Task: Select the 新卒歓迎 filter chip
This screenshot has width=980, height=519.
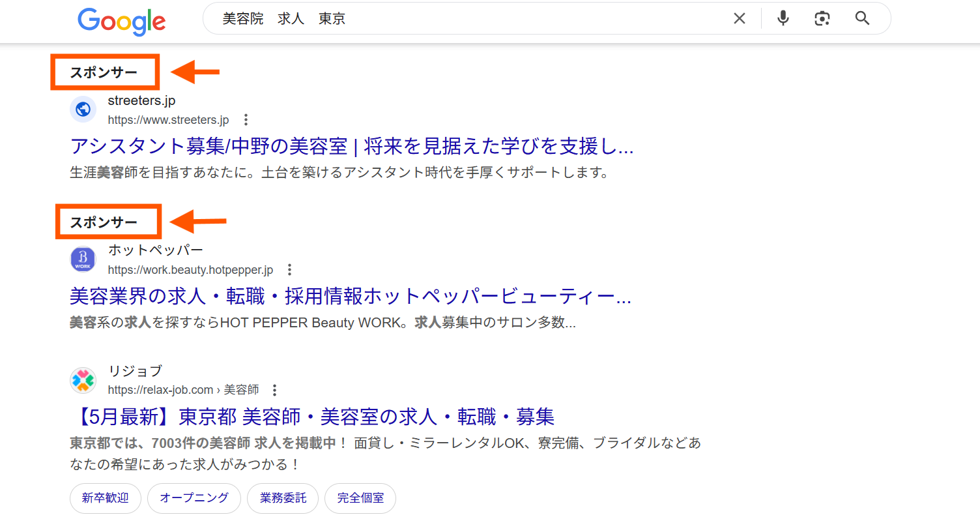Action: pyautogui.click(x=105, y=499)
